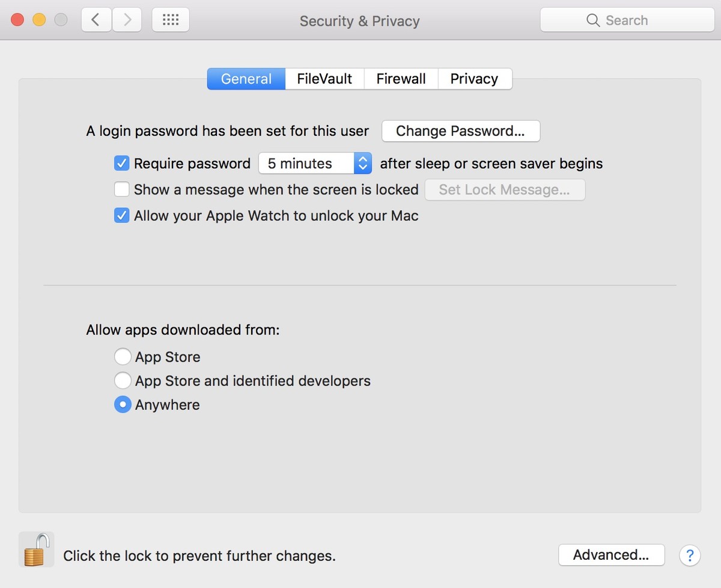Click the Change Password button
Screen dimensions: 721x588
[460, 131]
